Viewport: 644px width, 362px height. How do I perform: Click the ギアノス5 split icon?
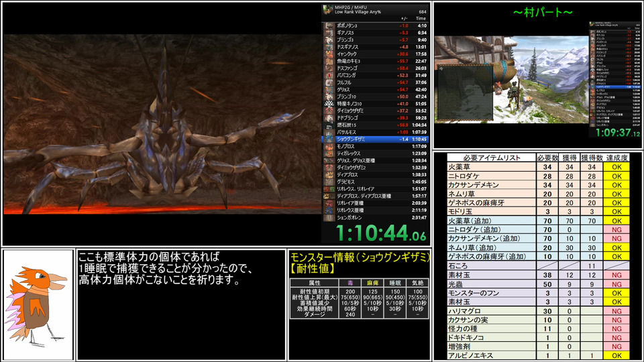tap(329, 33)
